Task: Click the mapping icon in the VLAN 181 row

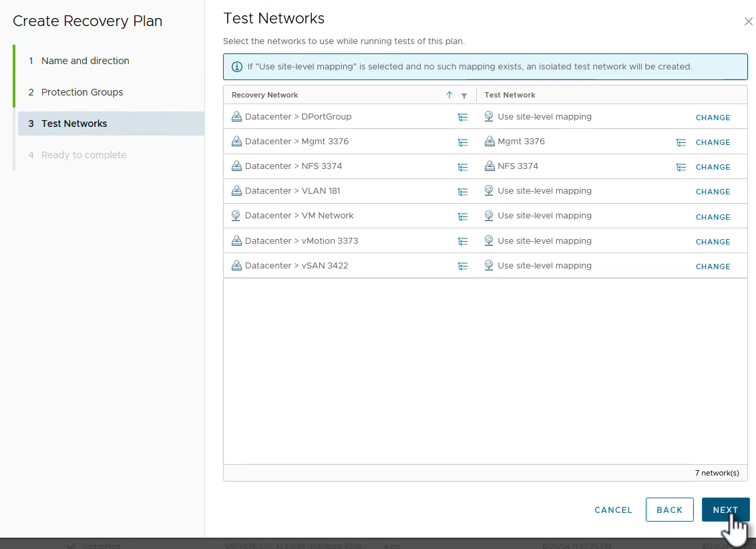Action: [463, 192]
